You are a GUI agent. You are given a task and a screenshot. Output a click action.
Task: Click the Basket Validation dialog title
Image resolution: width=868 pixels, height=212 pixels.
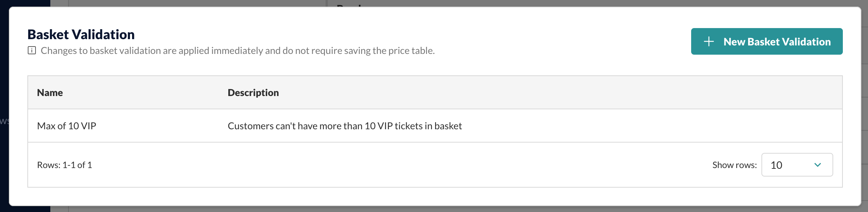pos(81,34)
